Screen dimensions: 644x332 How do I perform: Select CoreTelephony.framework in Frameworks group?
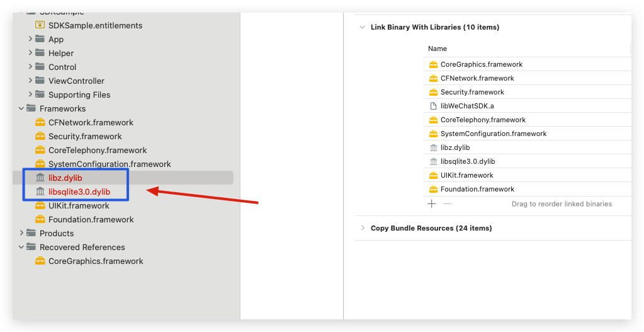98,151
